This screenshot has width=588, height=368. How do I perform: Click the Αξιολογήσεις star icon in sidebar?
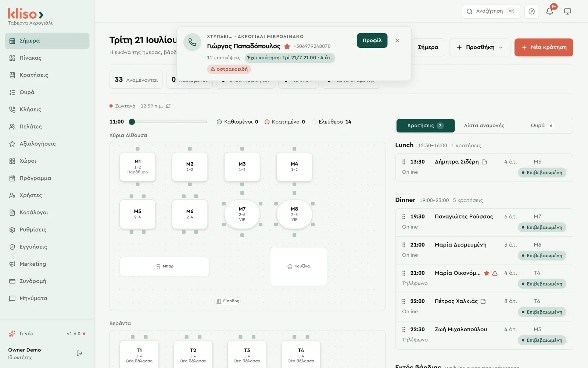[x=12, y=144]
